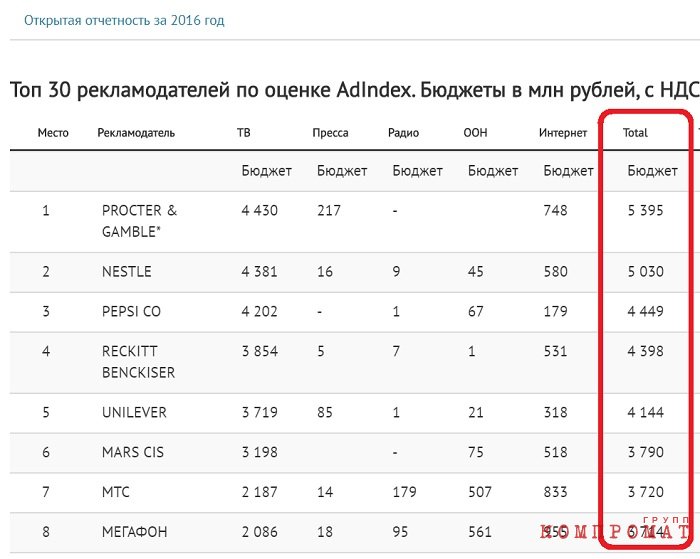
Task: Click Nestle OOH value '45'
Action: click(x=475, y=271)
